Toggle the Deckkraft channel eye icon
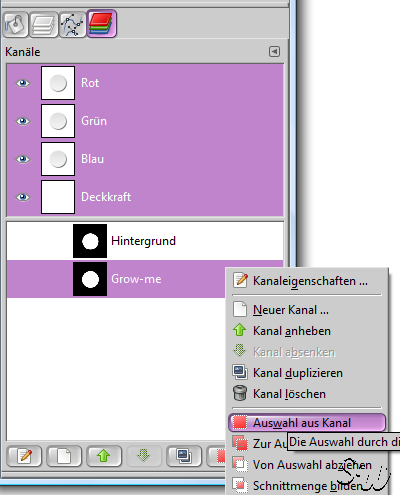Viewport: 400px width, 495px height. pyautogui.click(x=23, y=197)
